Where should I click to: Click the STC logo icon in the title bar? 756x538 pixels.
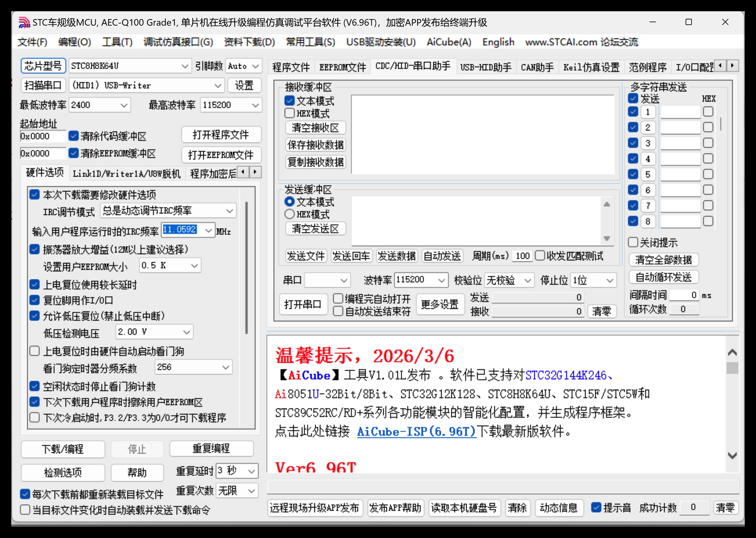coord(24,23)
